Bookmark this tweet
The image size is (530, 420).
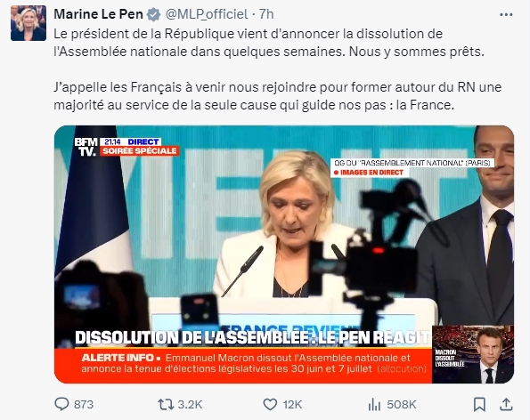[479, 404]
